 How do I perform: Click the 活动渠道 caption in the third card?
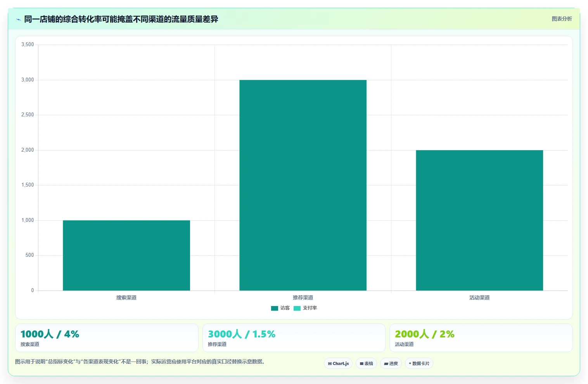tap(404, 344)
